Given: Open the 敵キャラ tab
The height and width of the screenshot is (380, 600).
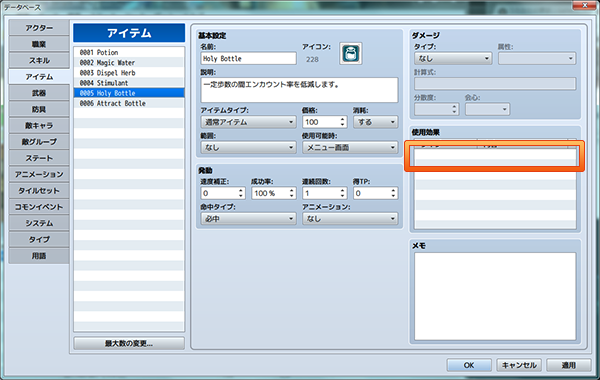Looking at the screenshot, I should 39,126.
